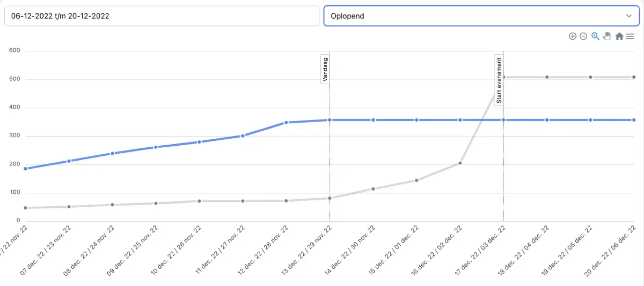Viewport: 644px width, 286px height.
Task: Click gray line point at 09 dec. 22
Action: [x=156, y=203]
